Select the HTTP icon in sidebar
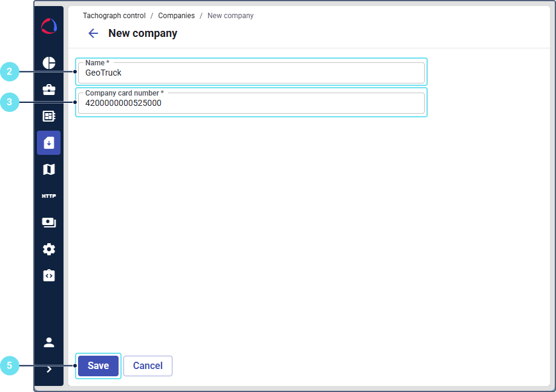The height and width of the screenshot is (392, 556). [x=49, y=196]
